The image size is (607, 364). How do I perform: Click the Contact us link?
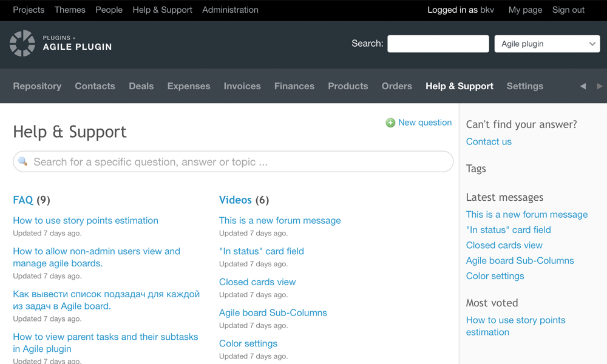(x=489, y=141)
